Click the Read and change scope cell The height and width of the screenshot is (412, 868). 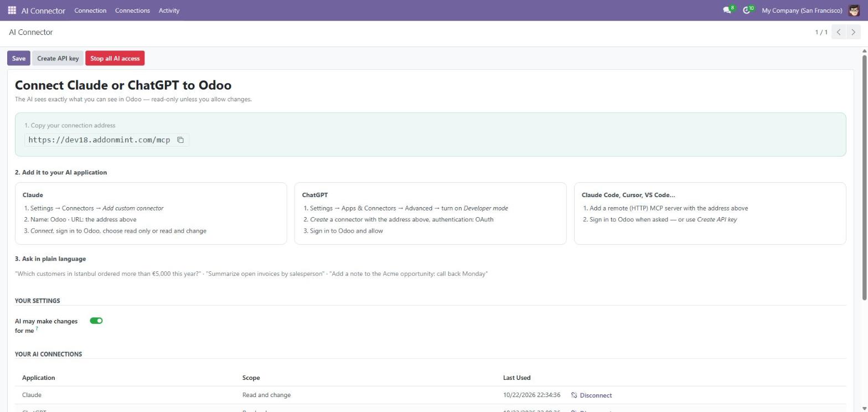[266, 395]
